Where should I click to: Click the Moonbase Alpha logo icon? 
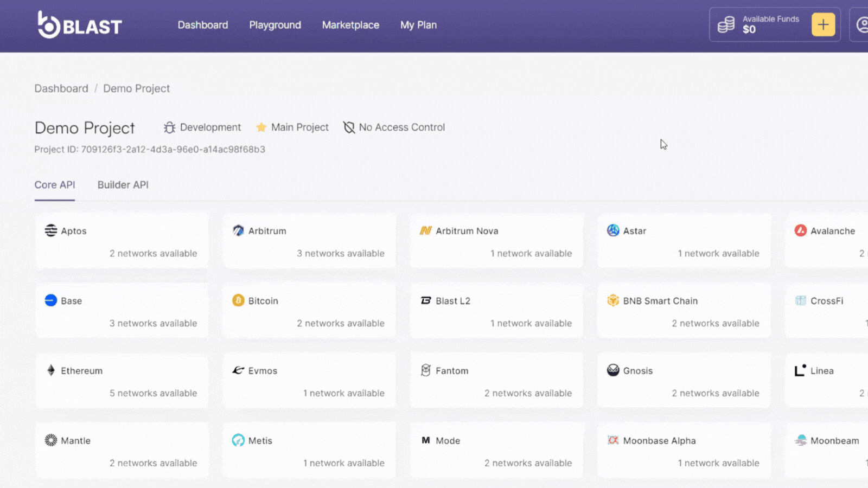(613, 440)
